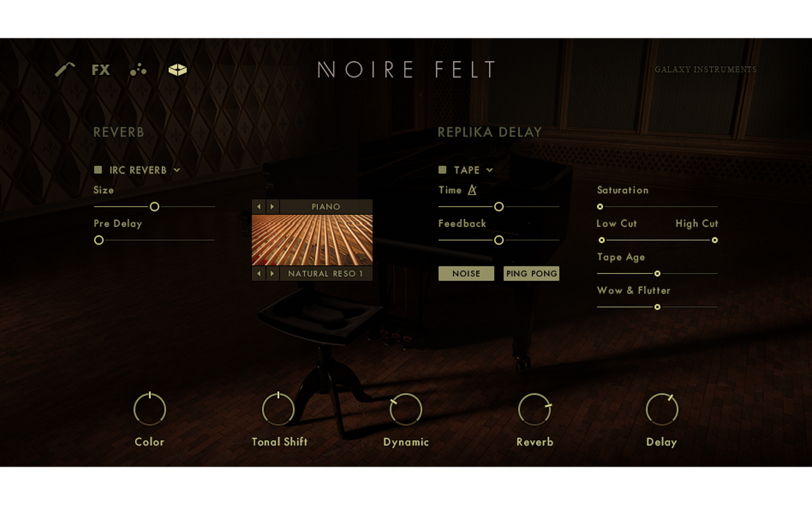This screenshot has width=812, height=505.
Task: Open the Edit page pencil icon
Action: (x=65, y=70)
